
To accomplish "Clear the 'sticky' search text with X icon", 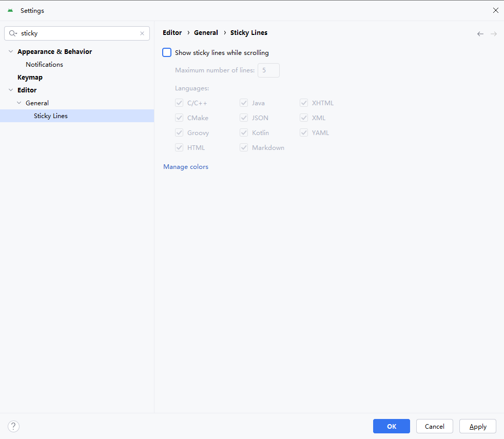I will [142, 33].
